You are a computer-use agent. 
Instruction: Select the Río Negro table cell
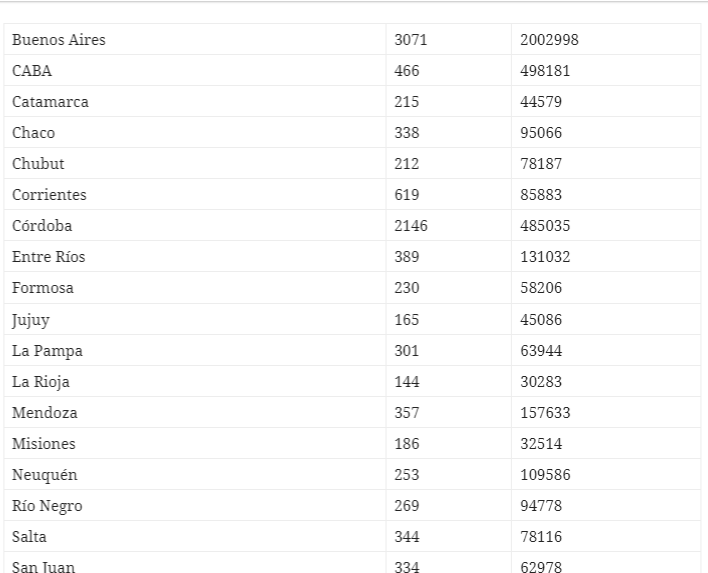[x=47, y=506]
